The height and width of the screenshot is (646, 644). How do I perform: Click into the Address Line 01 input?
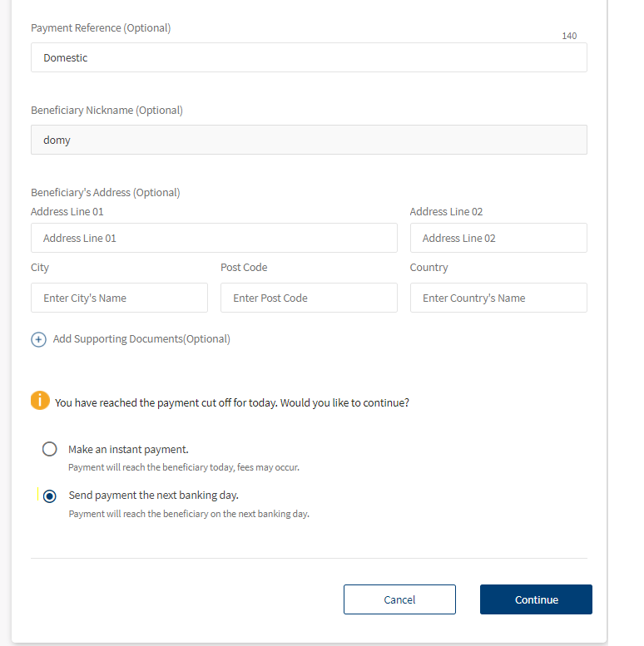click(214, 238)
